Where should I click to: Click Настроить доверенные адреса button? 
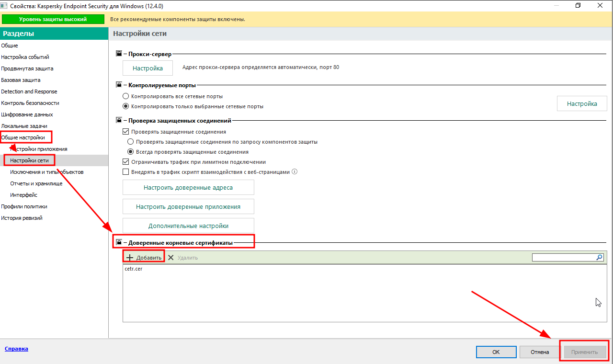(188, 187)
